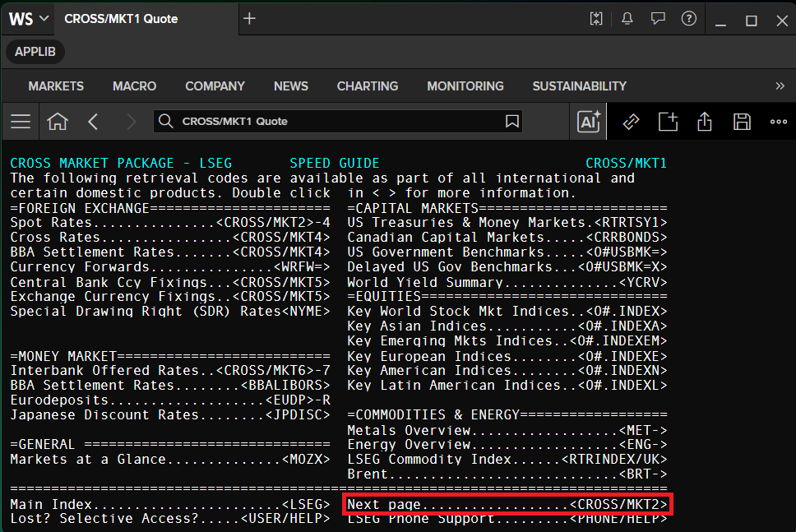Open Japanese Discount Rates <JPDISC>
This screenshot has width=796, height=532.
click(x=298, y=414)
